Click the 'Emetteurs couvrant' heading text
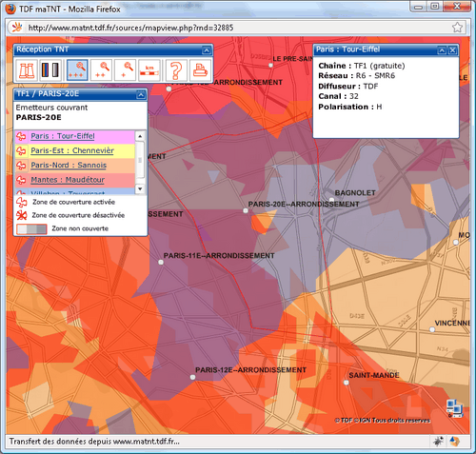 coord(51,108)
